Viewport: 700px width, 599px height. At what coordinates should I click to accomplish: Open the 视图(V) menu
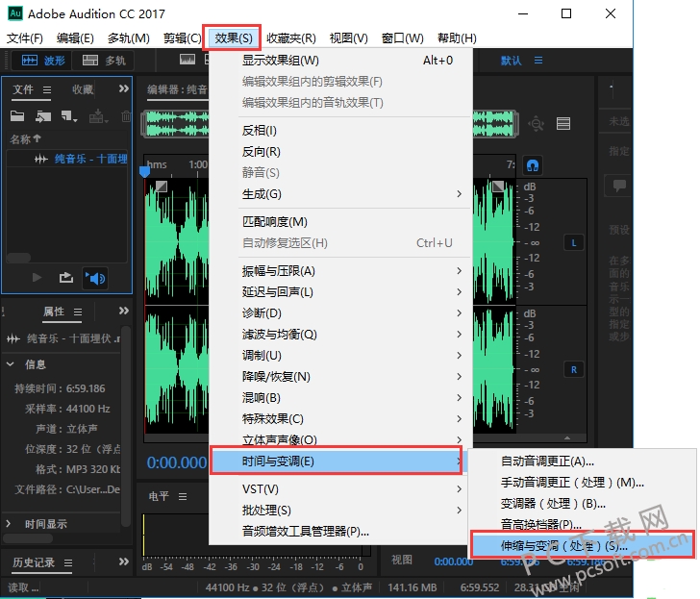coord(348,38)
